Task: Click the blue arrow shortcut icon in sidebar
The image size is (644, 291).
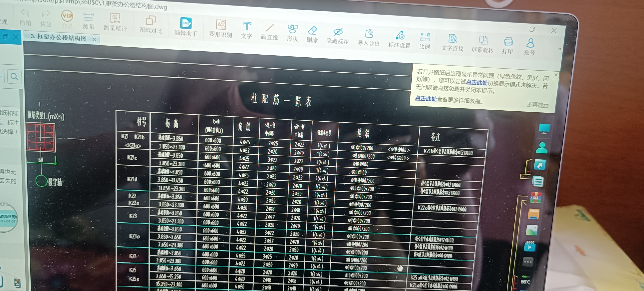Action: (540, 165)
